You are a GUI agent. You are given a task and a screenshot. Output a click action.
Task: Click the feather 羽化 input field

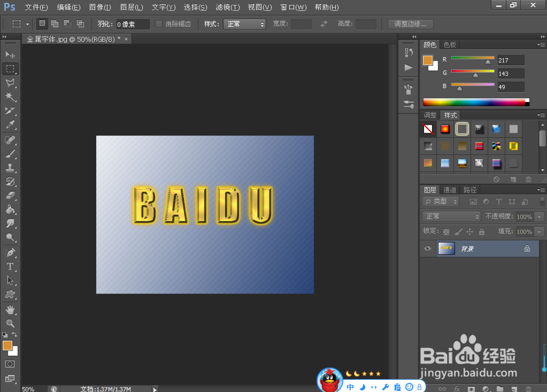coord(133,24)
